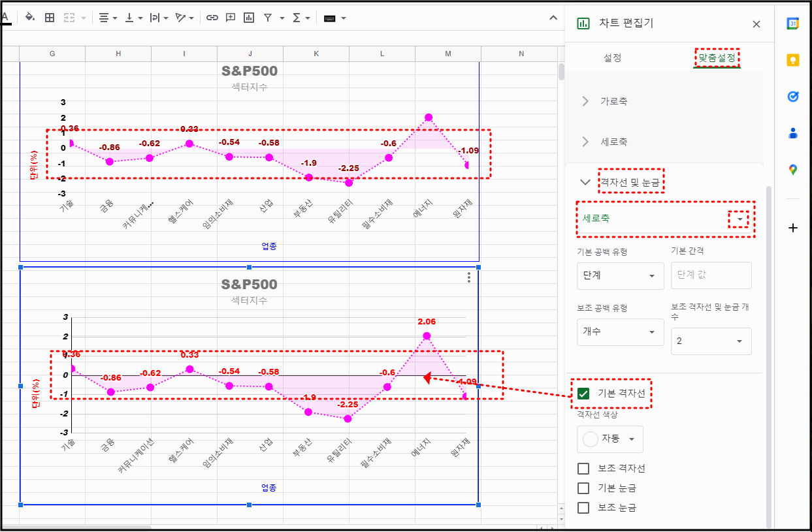Image resolution: width=812 pixels, height=532 pixels.
Task: Click the plus icon to get add-ons
Action: [x=793, y=228]
